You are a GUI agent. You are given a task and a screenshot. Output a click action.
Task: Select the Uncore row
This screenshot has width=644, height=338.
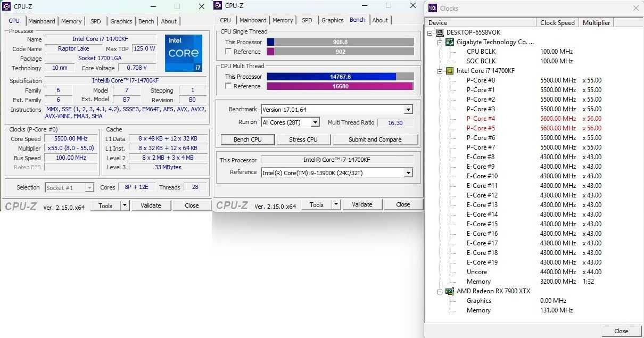[534, 272]
